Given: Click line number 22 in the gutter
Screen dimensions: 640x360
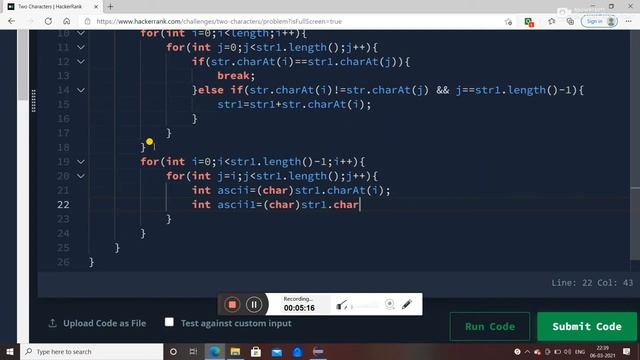Looking at the screenshot, I should point(63,204).
